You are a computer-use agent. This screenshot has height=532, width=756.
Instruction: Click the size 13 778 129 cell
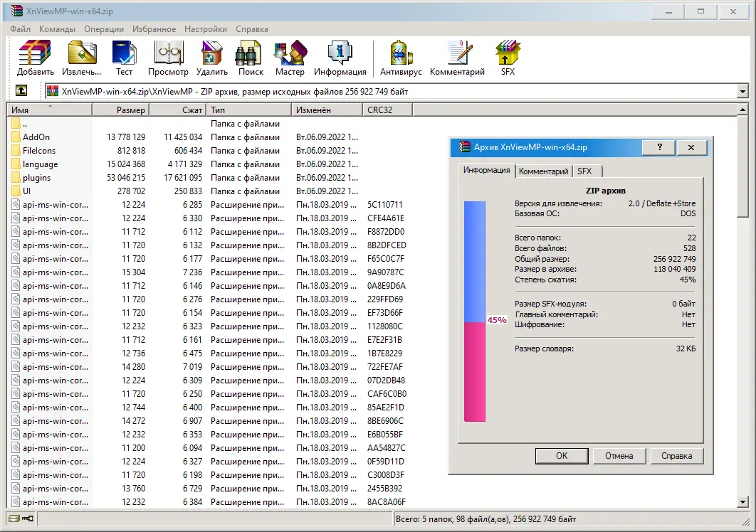click(126, 137)
